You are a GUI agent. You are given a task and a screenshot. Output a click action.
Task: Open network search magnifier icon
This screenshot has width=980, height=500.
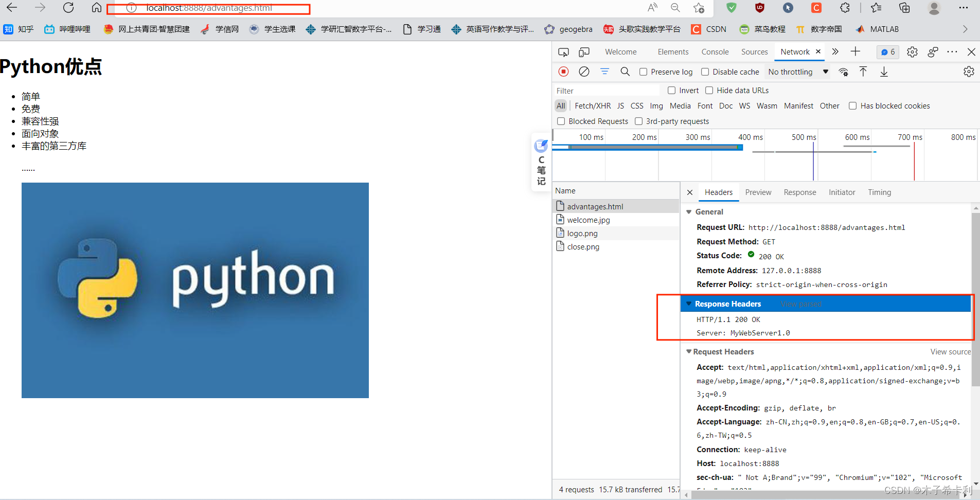point(625,72)
